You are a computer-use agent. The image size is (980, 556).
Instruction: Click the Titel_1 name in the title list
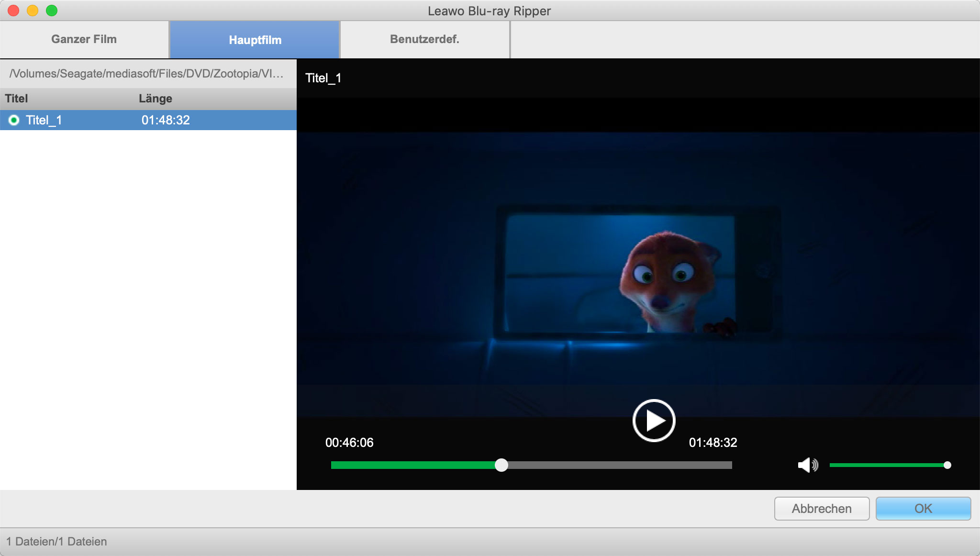[44, 120]
